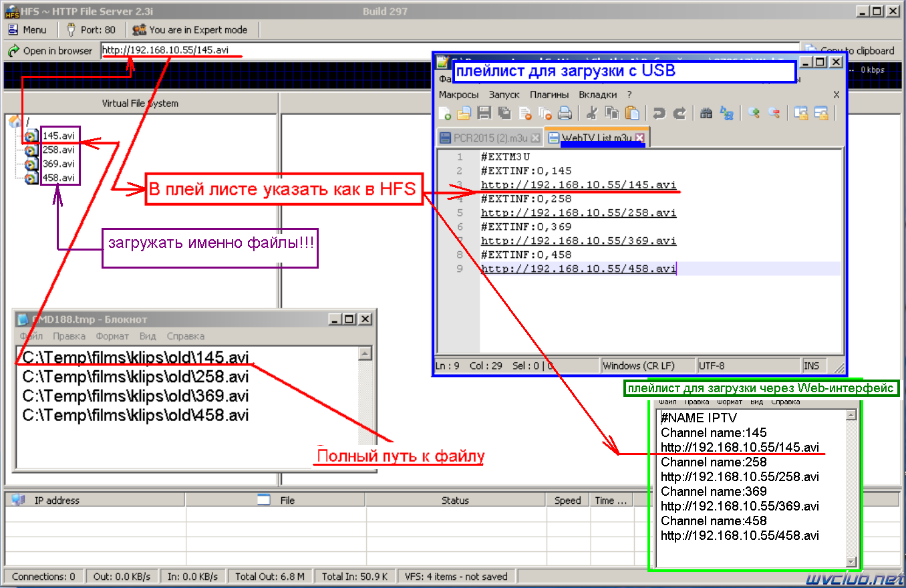The image size is (906, 588).
Task: Open Формат menu in CMD188.tmp Notepad
Action: (112, 336)
